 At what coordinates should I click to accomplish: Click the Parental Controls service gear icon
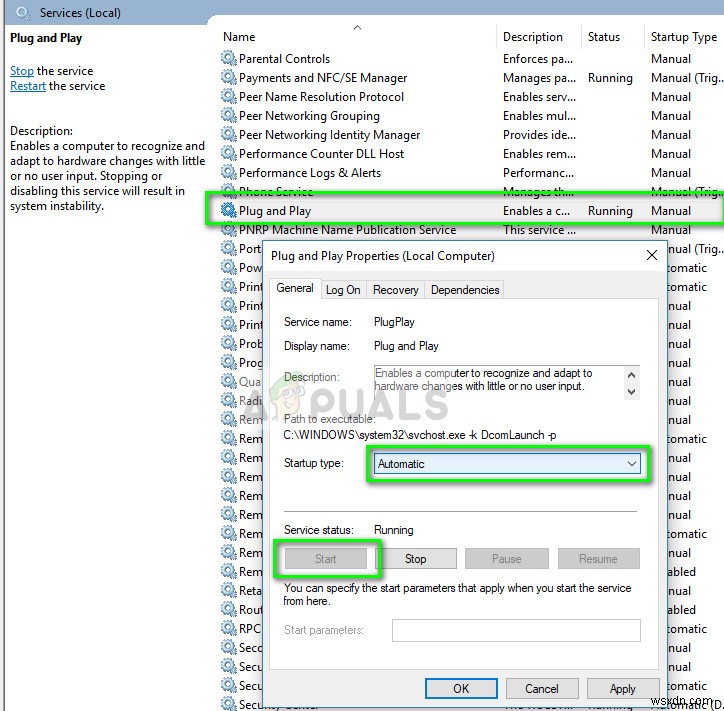pyautogui.click(x=229, y=58)
